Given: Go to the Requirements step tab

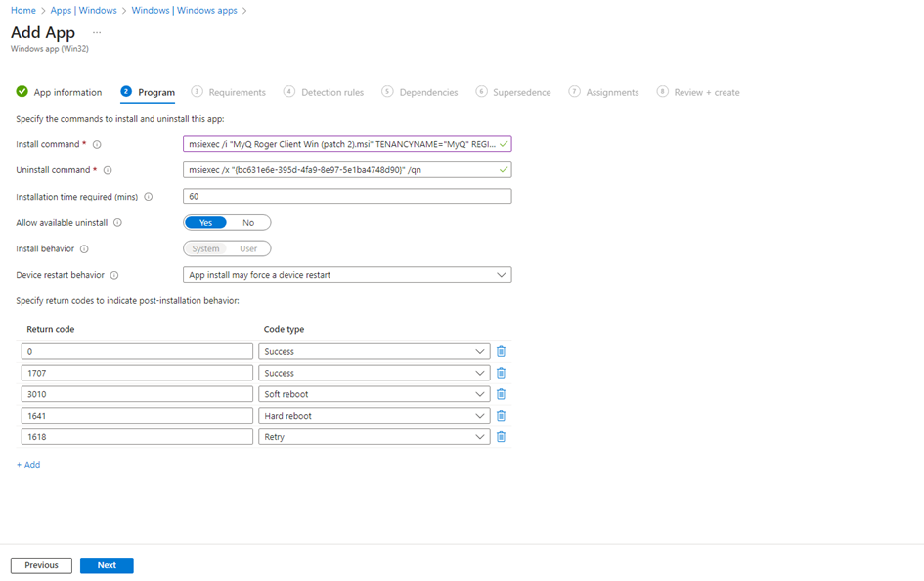Looking at the screenshot, I should 236,92.
